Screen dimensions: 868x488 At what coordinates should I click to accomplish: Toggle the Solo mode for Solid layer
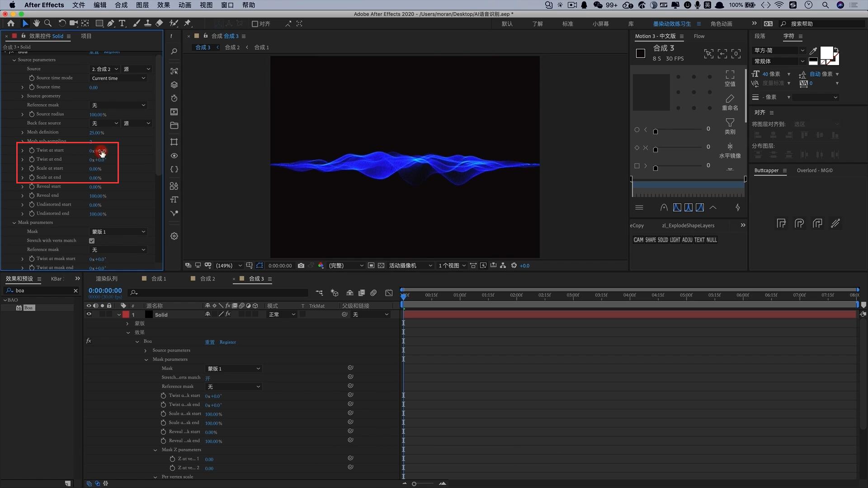point(102,314)
